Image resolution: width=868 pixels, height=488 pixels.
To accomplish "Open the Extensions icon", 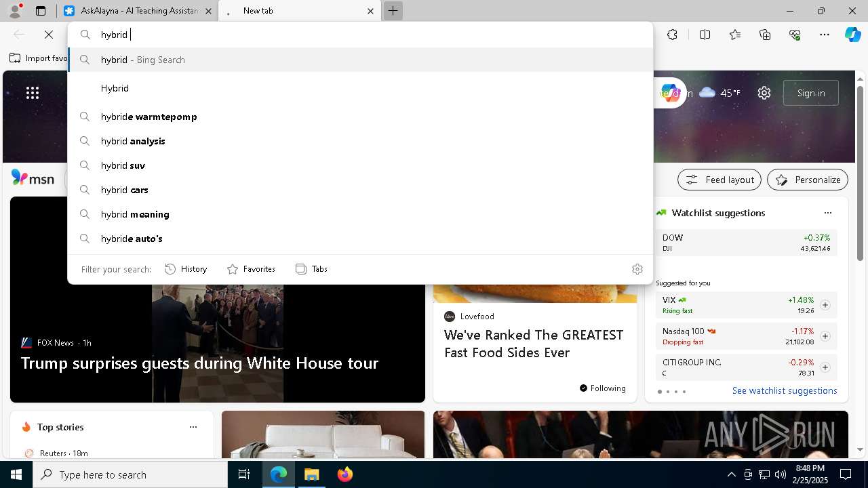I will pos(672,35).
